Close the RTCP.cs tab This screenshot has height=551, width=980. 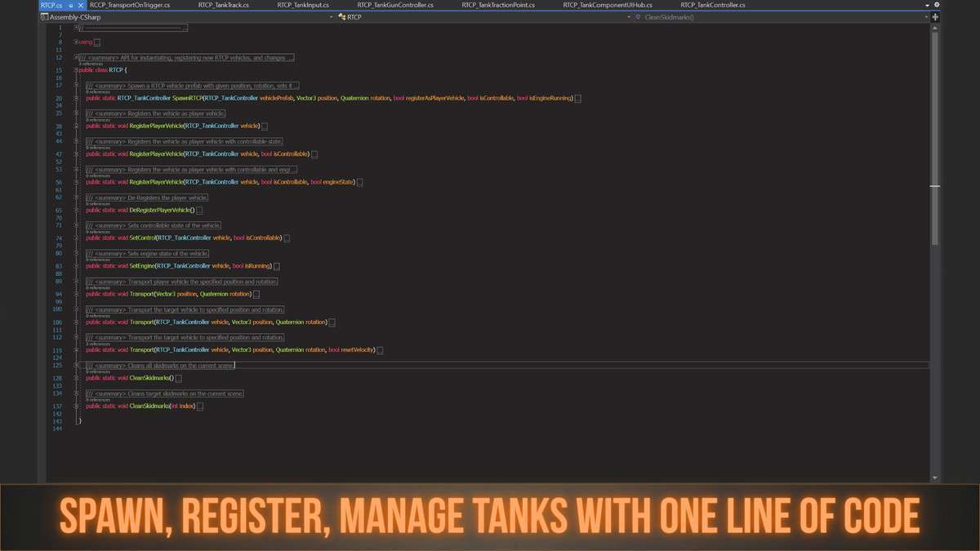coord(82,5)
